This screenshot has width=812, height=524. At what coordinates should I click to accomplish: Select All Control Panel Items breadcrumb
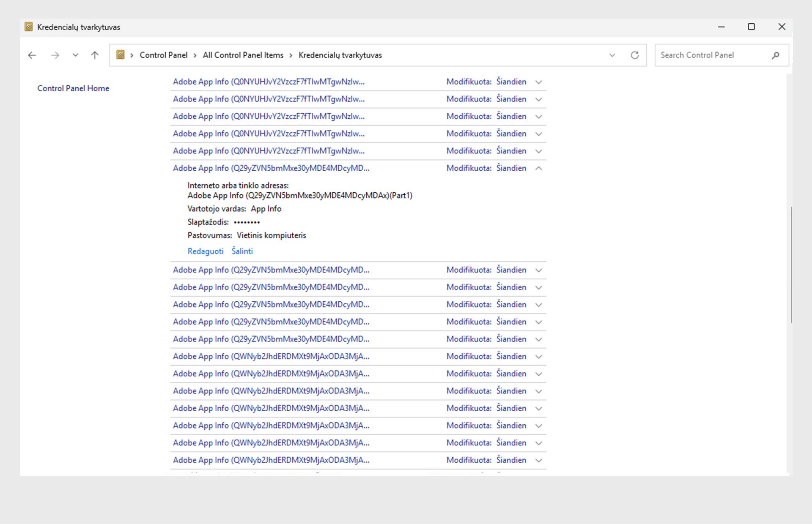(243, 55)
